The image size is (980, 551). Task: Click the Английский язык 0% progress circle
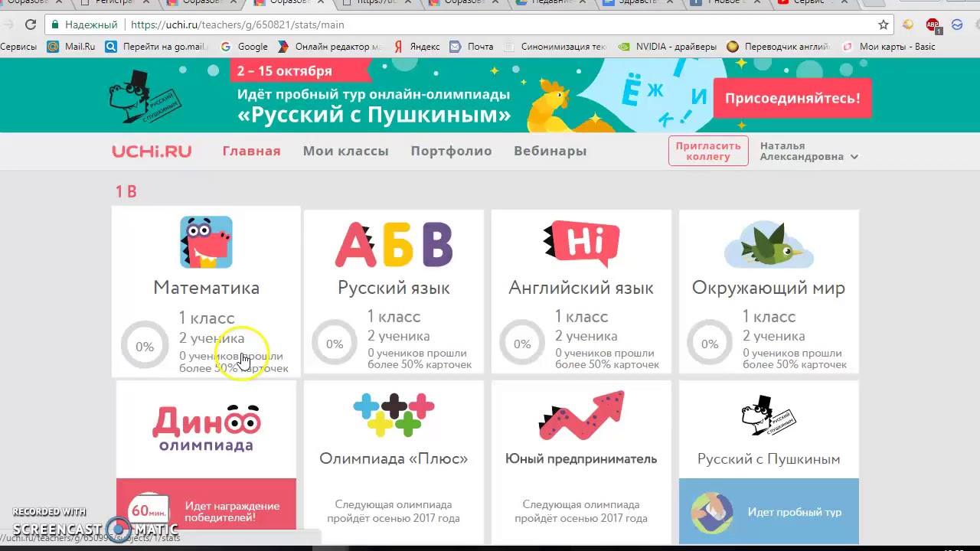point(522,344)
